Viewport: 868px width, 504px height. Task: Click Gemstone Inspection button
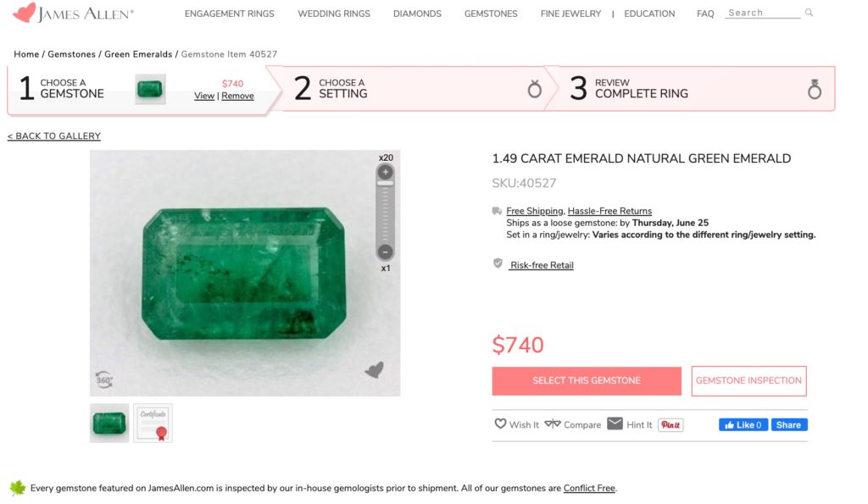pos(748,380)
